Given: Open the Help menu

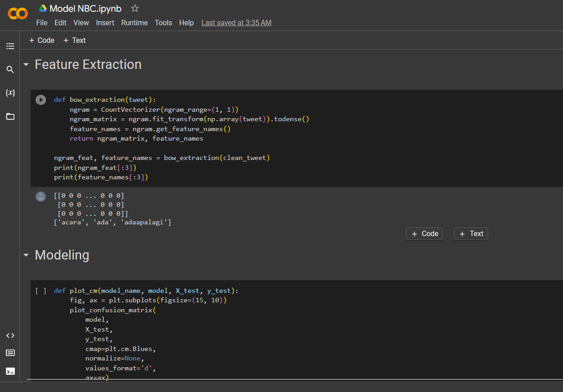Looking at the screenshot, I should 186,23.
